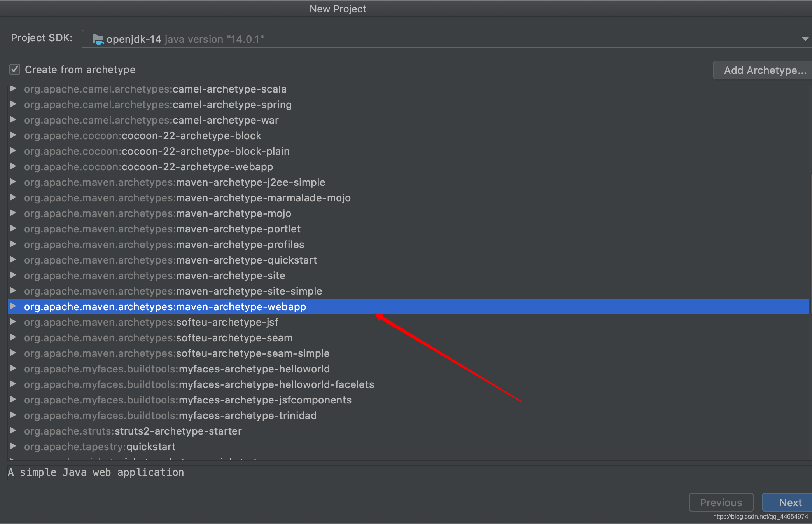
Task: Expand the myfaces-archetype-trinidad node
Action: (13, 415)
